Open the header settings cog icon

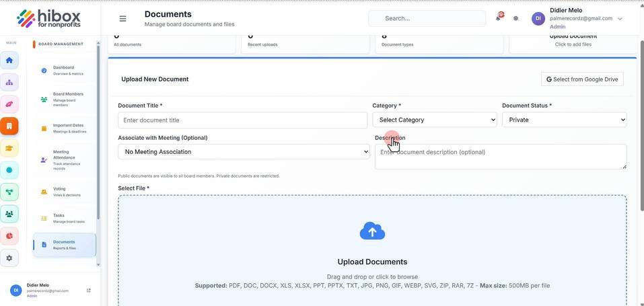pos(516,18)
